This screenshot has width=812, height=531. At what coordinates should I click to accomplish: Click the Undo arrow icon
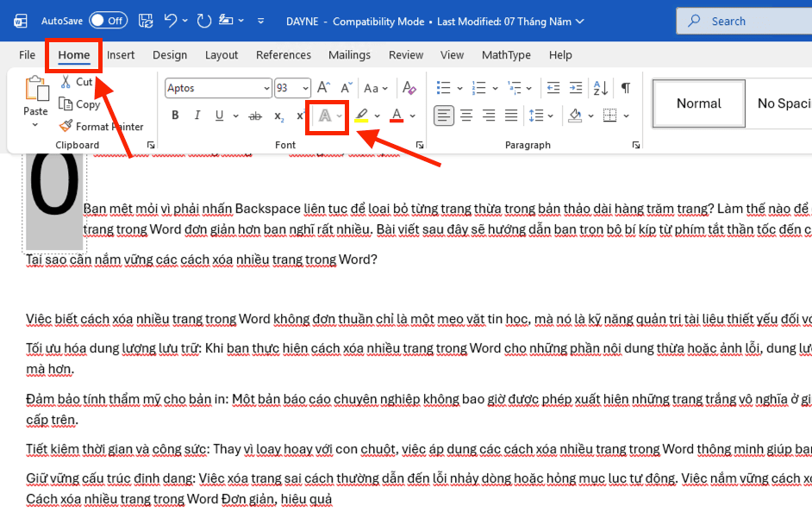(x=171, y=21)
